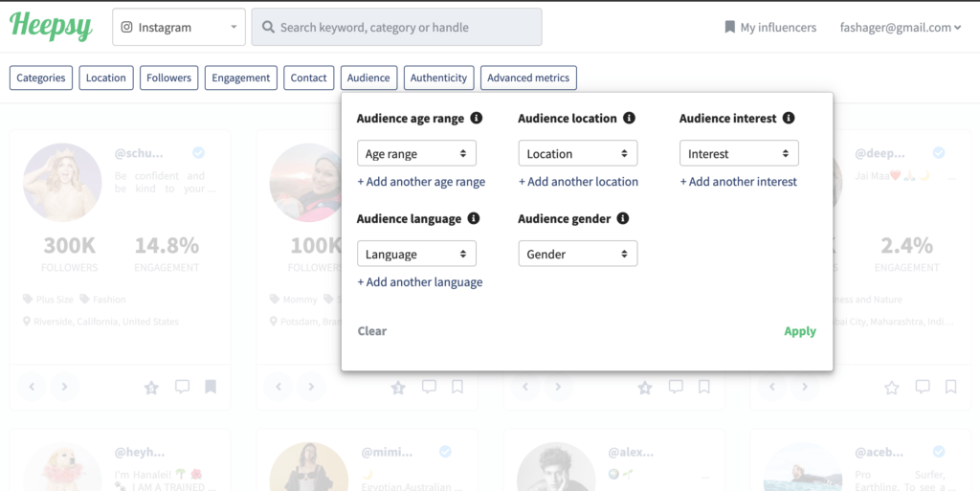Open the @schu... influencer profile picture
Viewport: 980px width, 491px height.
point(62,183)
